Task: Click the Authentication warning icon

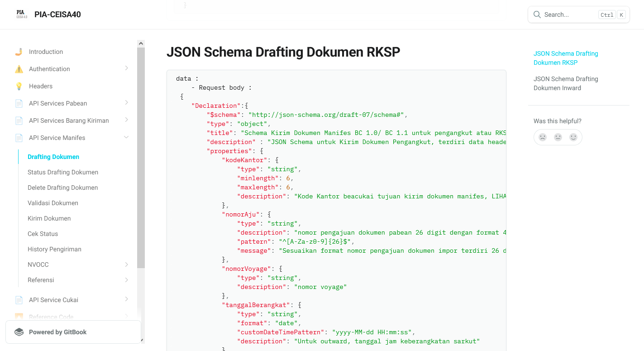Action: [19, 69]
